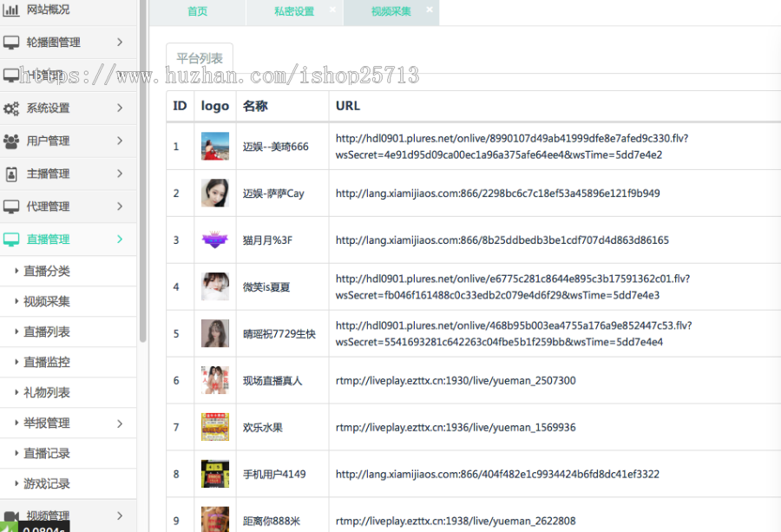Click the camera icon beside 视频管理
781x532 pixels.
(11, 516)
